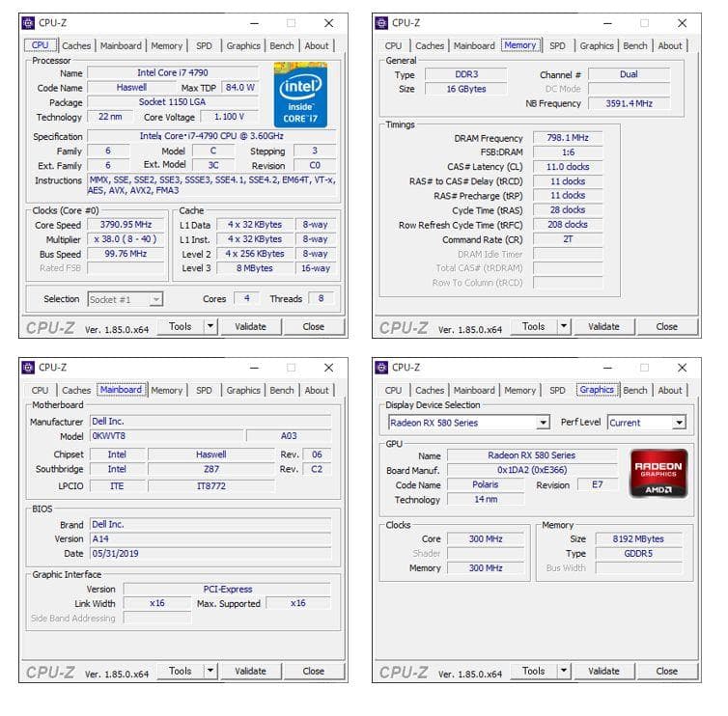Image resolution: width=728 pixels, height=716 pixels.
Task: Click Close button in Memory window
Action: coord(667,326)
